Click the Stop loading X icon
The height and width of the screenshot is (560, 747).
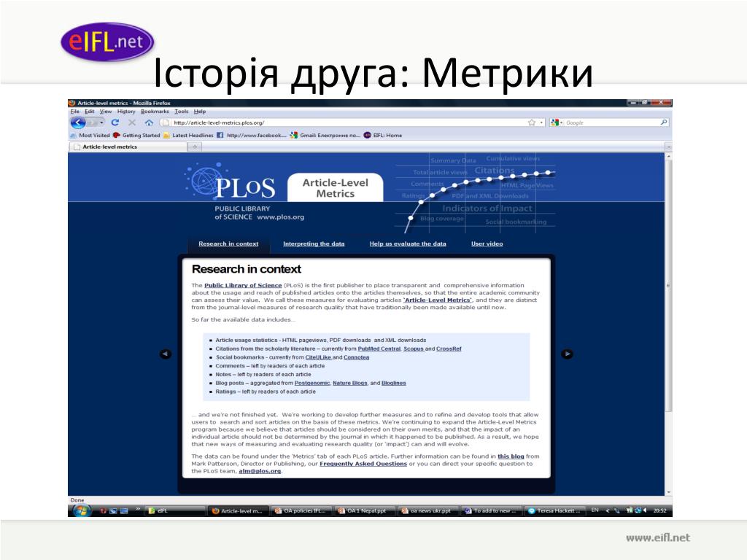coord(132,122)
